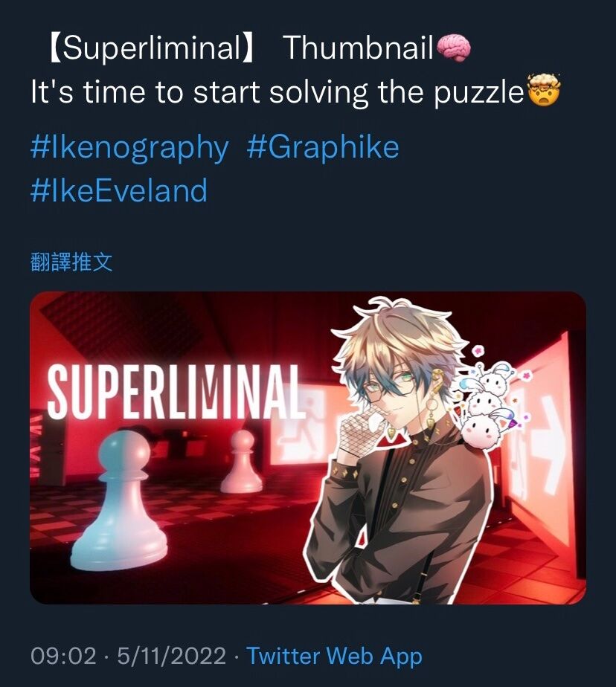Open the #IkeEveland hashtag
This screenshot has width=616, height=687.
(x=119, y=190)
